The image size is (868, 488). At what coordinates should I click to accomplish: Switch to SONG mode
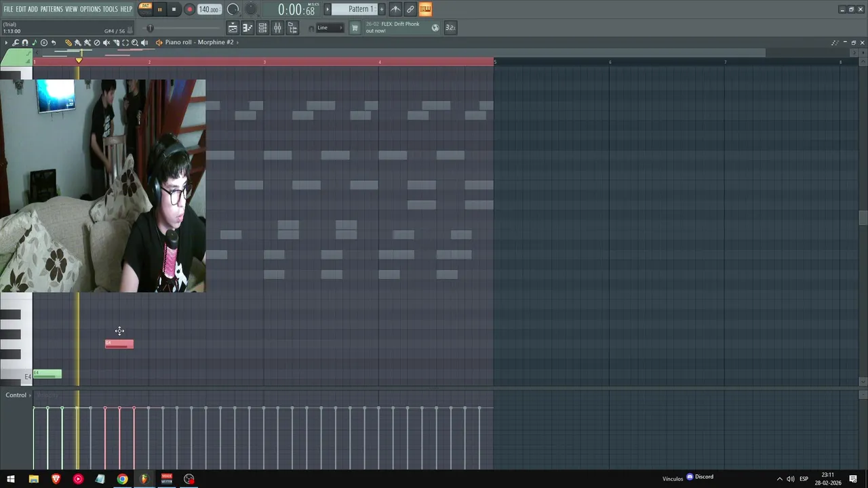(x=145, y=12)
